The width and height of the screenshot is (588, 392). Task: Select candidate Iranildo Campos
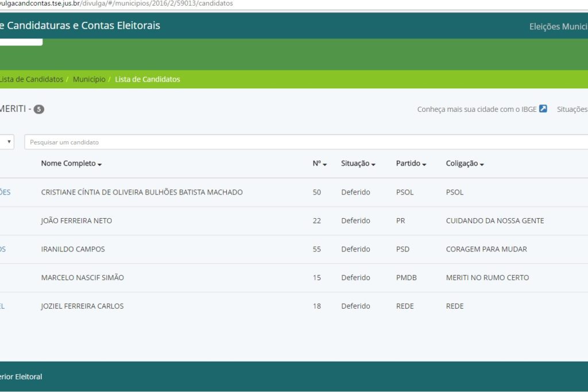pyautogui.click(x=73, y=249)
